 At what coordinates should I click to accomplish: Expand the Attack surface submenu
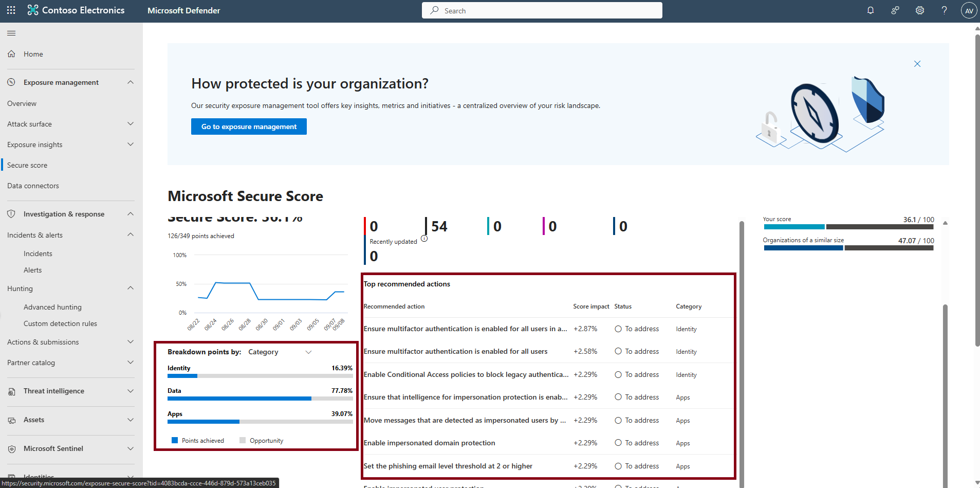tap(131, 124)
